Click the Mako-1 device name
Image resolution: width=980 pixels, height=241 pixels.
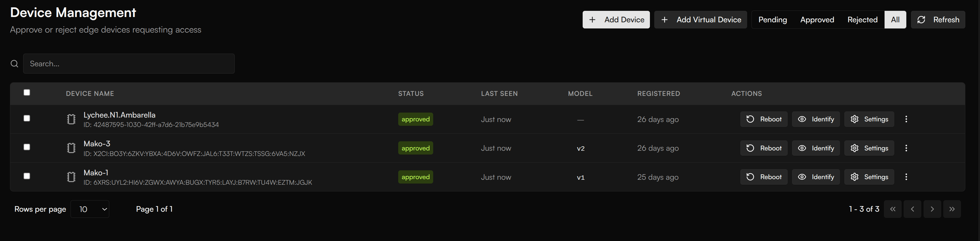coord(96,173)
